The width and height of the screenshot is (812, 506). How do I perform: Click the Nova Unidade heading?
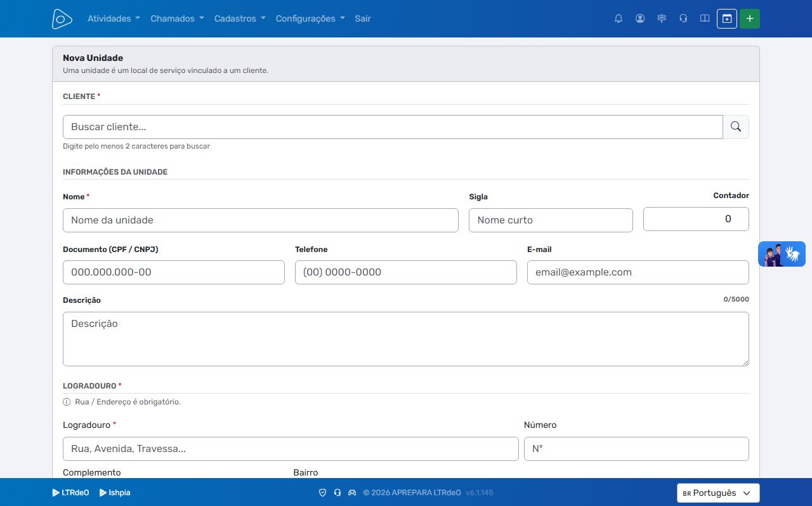93,58
